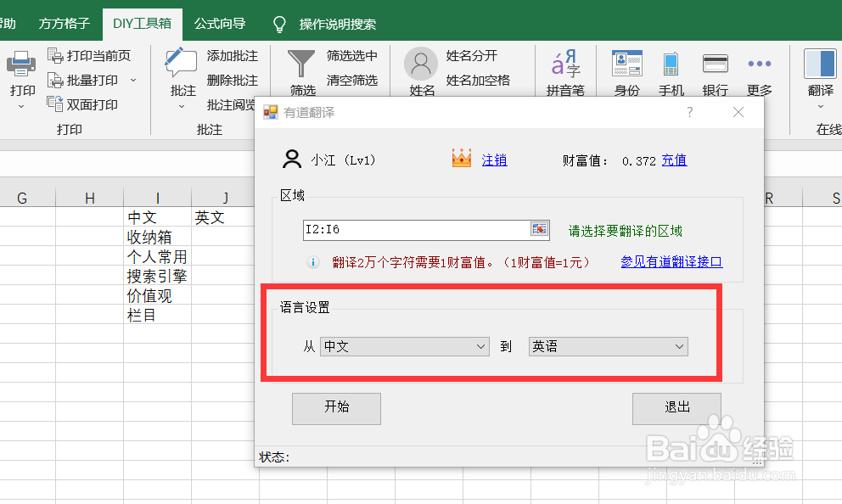The height and width of the screenshot is (504, 842).
Task: Select cell containing 收纳箱
Action: 157,237
